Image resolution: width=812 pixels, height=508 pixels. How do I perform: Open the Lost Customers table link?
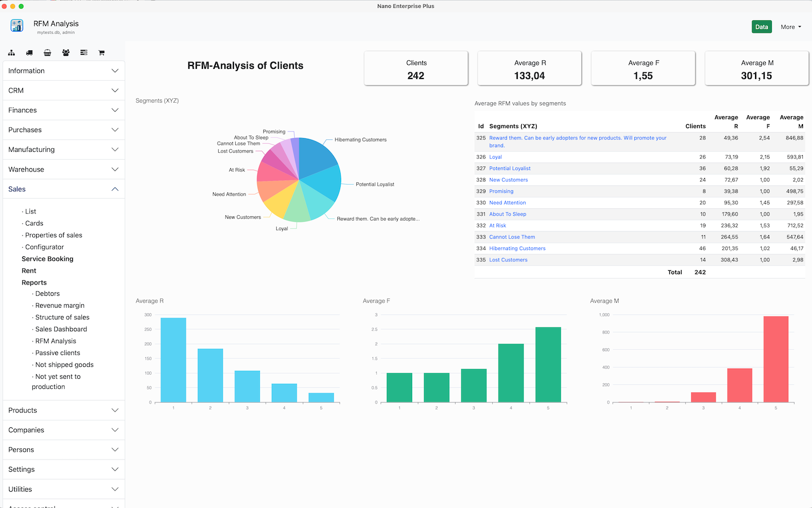(x=508, y=260)
